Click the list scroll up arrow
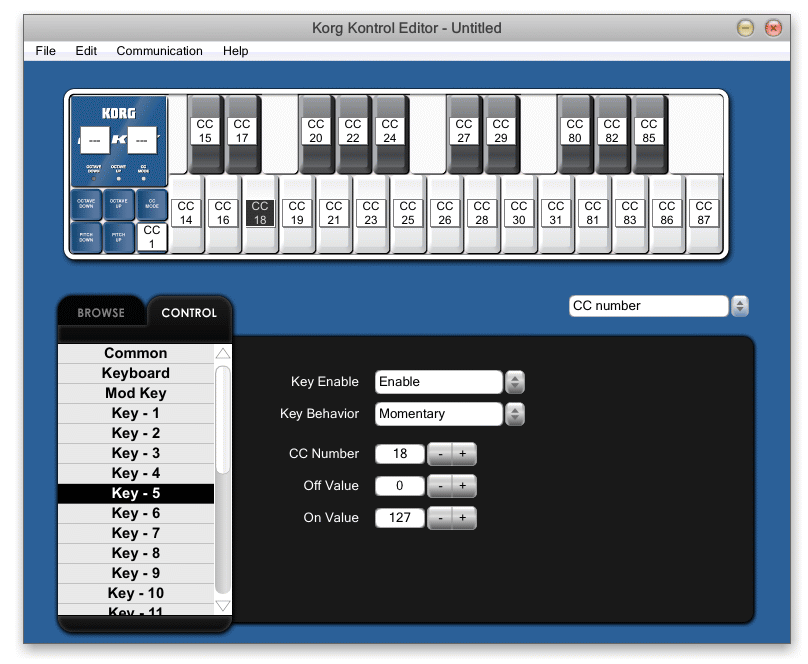808x664 pixels. coord(223,353)
